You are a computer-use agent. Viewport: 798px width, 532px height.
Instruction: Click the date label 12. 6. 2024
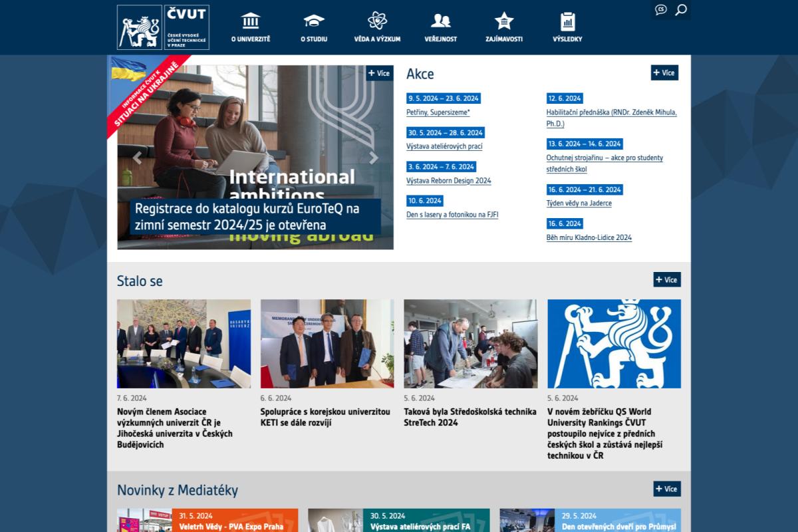[x=565, y=98]
